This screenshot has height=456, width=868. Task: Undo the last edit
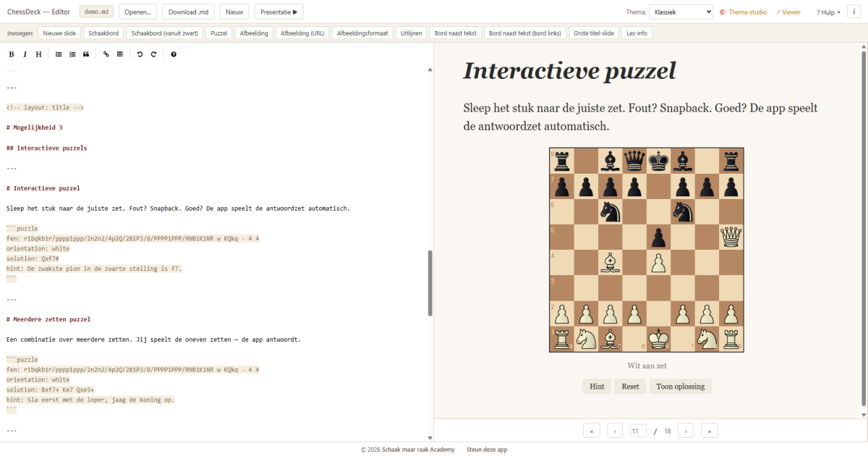(x=140, y=54)
